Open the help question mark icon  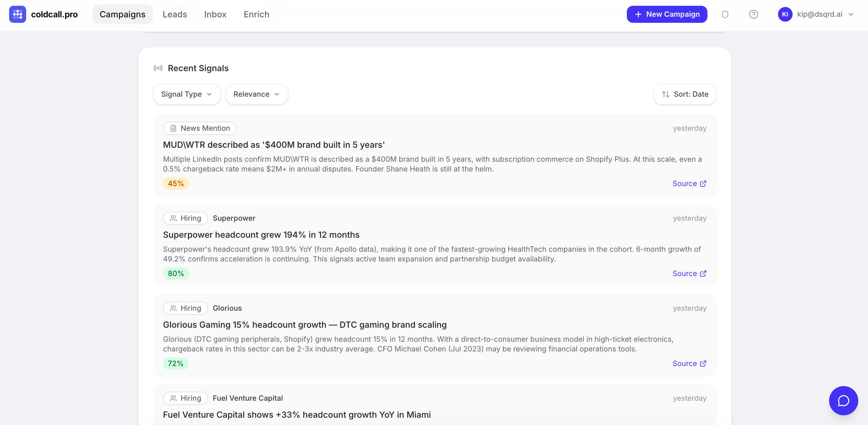point(753,14)
